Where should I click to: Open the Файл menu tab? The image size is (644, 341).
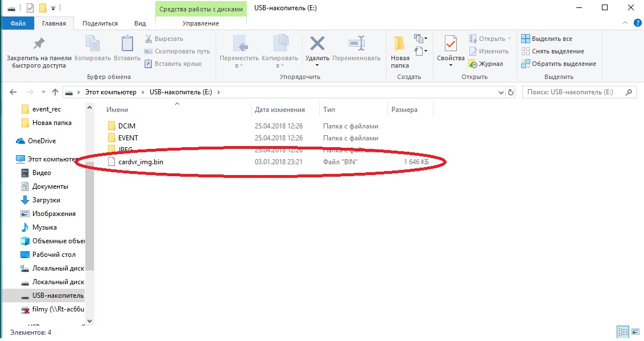coord(18,23)
